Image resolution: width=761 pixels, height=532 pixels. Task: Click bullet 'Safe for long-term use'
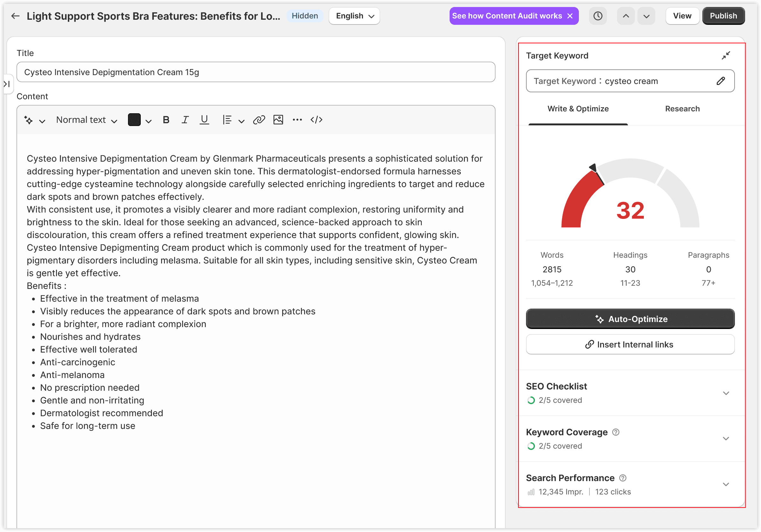click(88, 426)
